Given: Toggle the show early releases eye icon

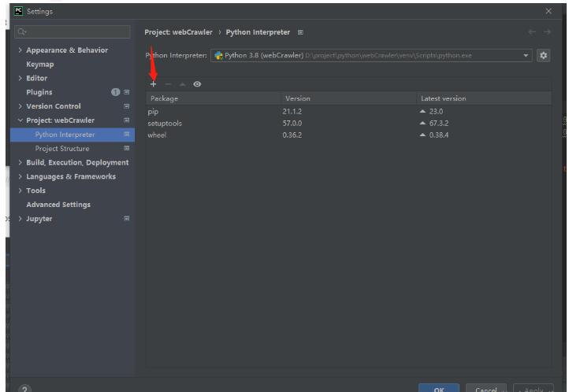Looking at the screenshot, I should point(196,84).
